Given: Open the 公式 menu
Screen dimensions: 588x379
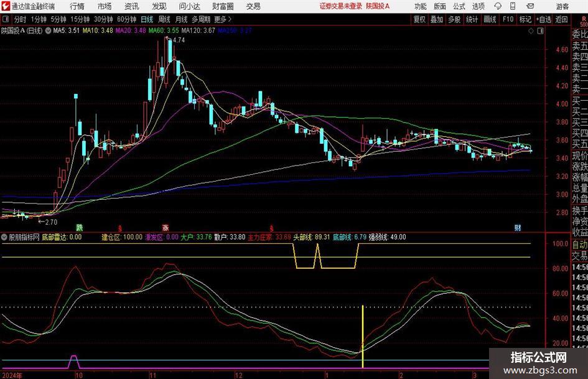Looking at the screenshot, I should point(459,6).
